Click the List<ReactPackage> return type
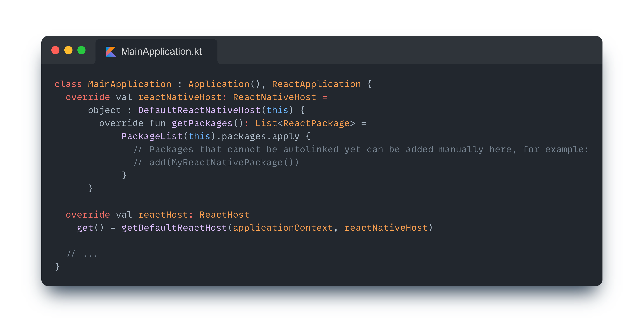The image size is (644, 322). pos(305,123)
